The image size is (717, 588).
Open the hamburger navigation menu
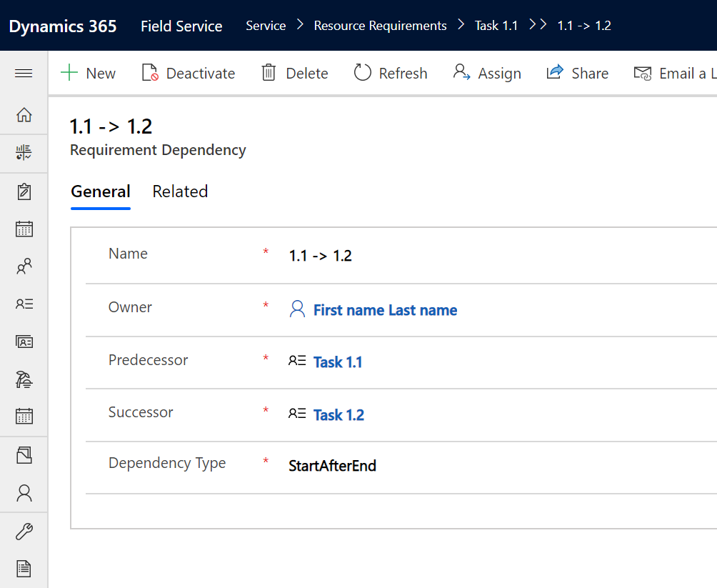pyautogui.click(x=24, y=73)
